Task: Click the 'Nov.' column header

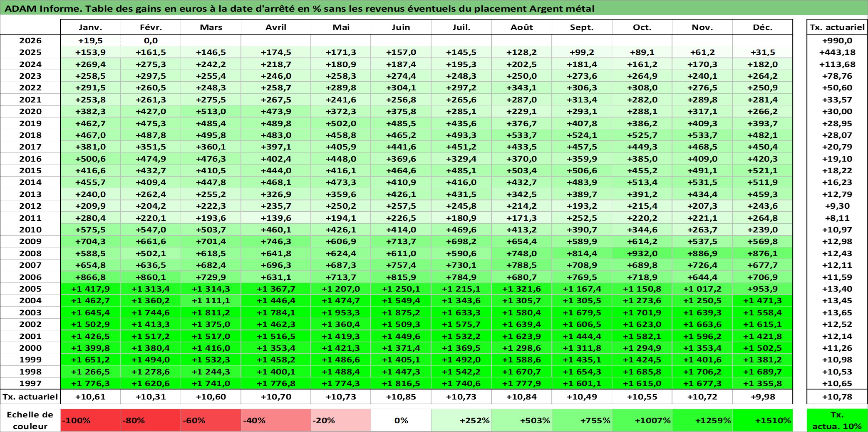Action: (x=702, y=27)
